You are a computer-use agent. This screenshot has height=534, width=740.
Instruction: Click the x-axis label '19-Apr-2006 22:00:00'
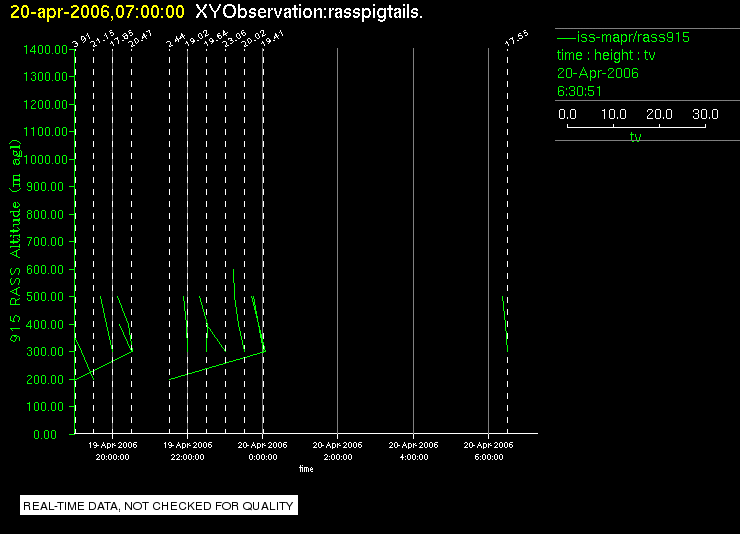pyautogui.click(x=187, y=451)
